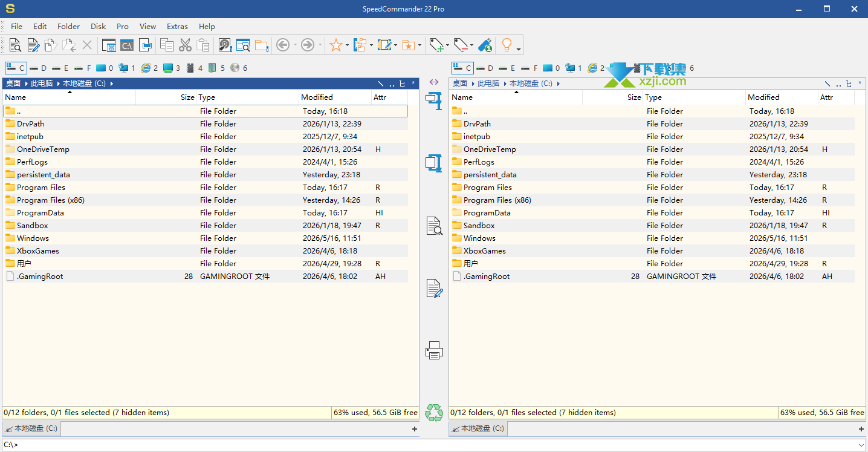The width and height of the screenshot is (868, 452).
Task: Select drive F in right panel
Action: pyautogui.click(x=530, y=68)
